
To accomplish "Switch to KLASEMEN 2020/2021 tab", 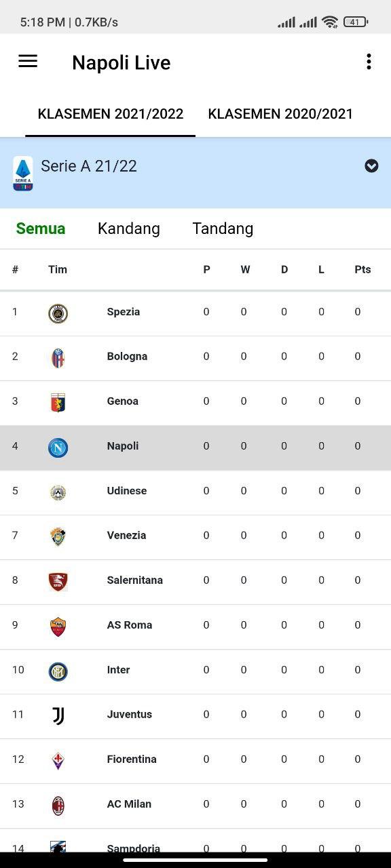I will coord(280,114).
